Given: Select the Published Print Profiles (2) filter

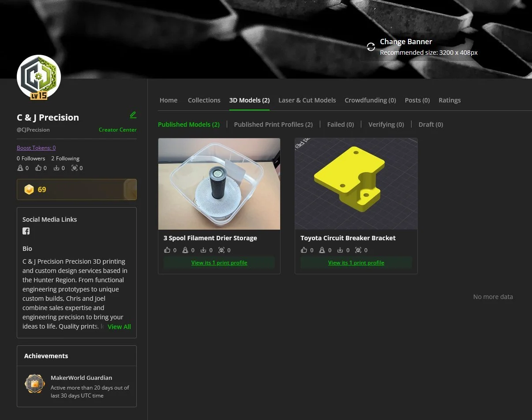Looking at the screenshot, I should (x=273, y=124).
